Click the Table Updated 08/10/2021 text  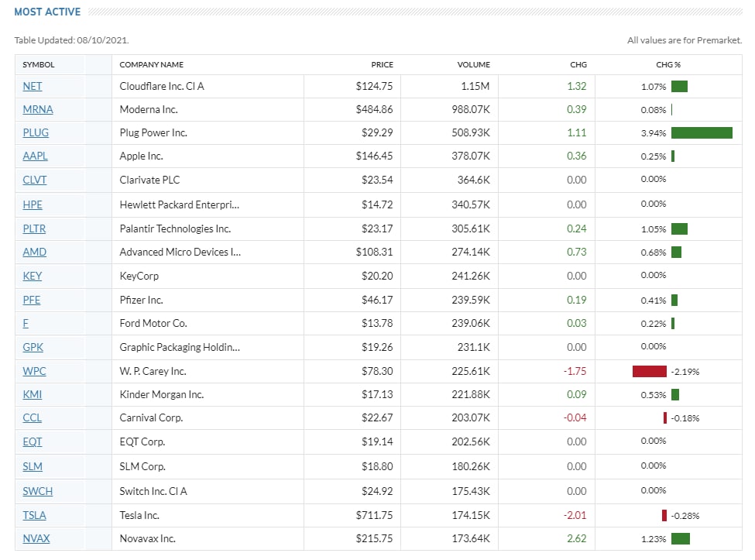(x=71, y=40)
